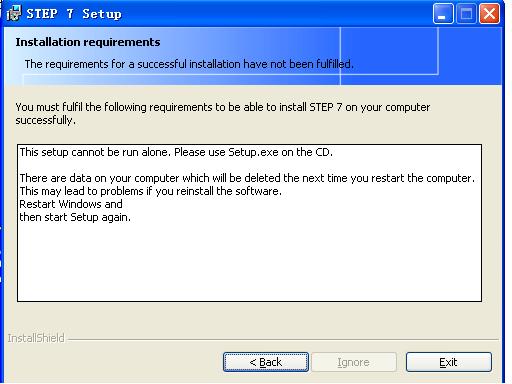This screenshot has width=512, height=384.
Task: Click the separator line next to InstallShield
Action: click(x=283, y=340)
